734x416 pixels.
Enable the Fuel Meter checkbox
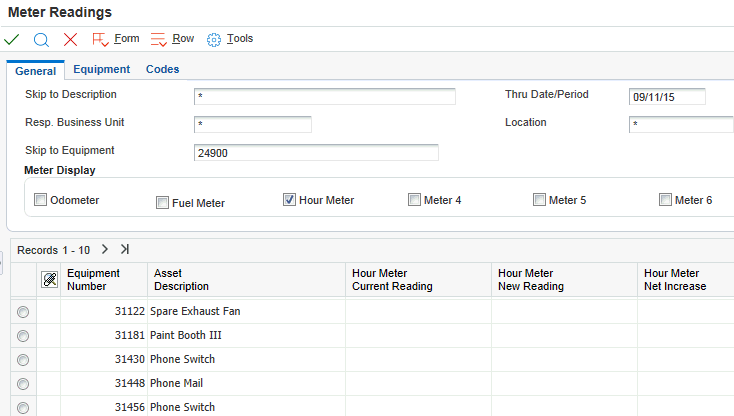click(162, 203)
